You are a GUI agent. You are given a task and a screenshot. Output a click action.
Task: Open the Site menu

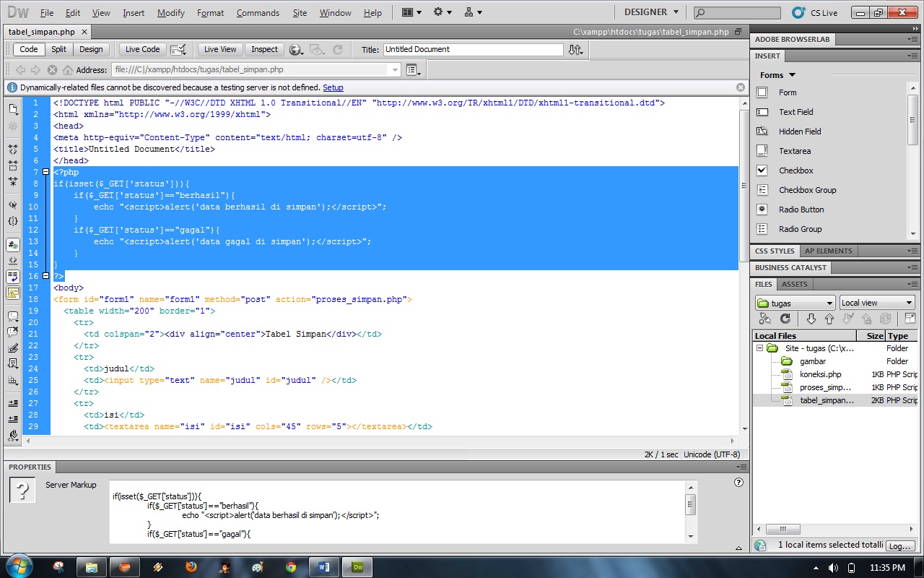click(x=300, y=13)
